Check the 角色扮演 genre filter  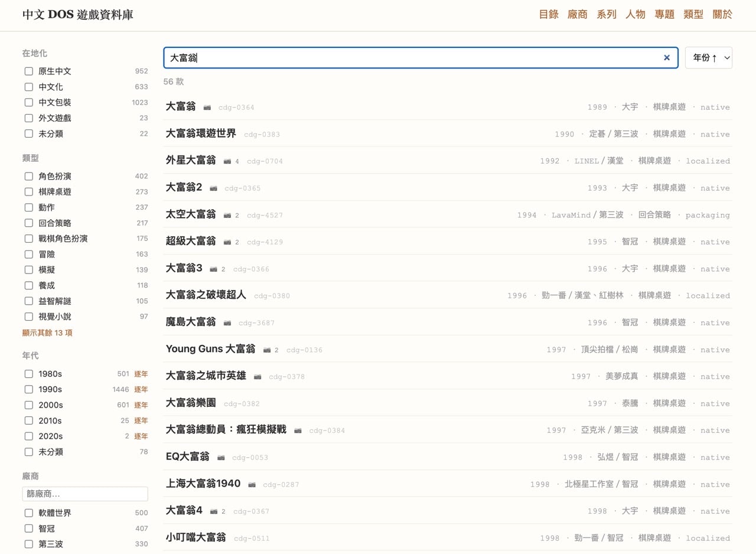28,176
